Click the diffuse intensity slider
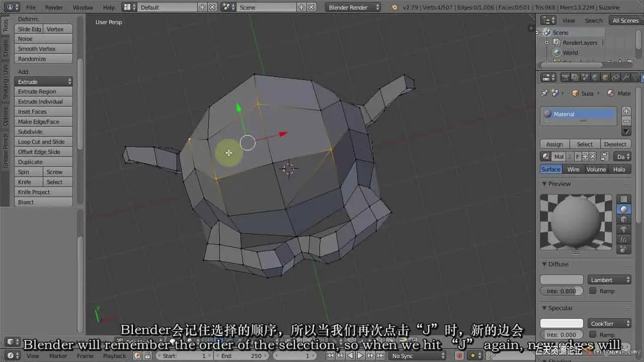Screen dimensions: 644x362 pos(561,291)
